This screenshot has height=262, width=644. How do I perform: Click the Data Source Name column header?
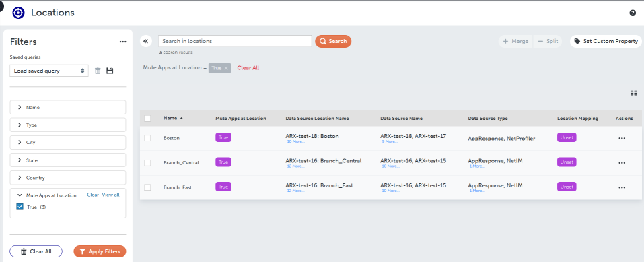pyautogui.click(x=401, y=119)
